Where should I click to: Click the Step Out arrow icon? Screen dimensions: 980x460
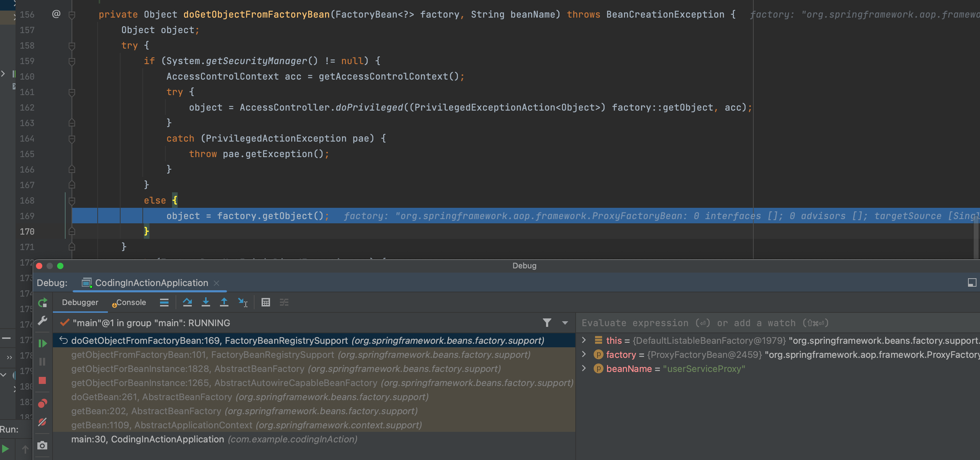tap(224, 302)
